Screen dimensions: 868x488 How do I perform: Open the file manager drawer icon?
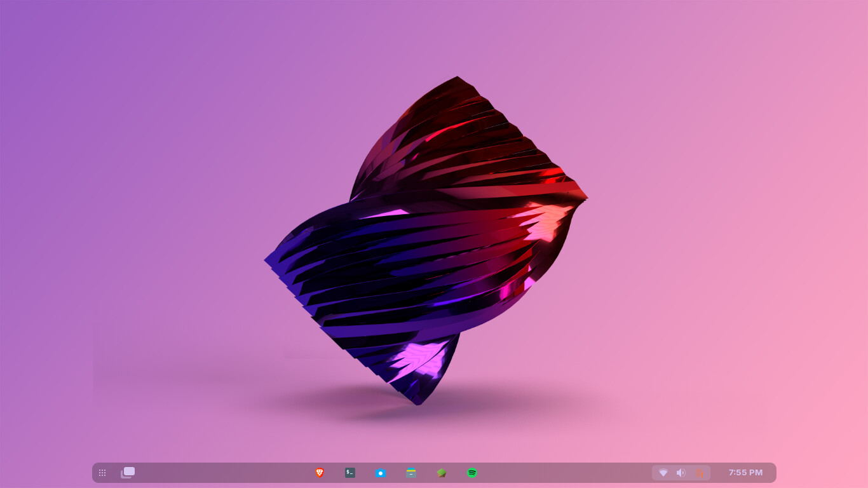411,473
